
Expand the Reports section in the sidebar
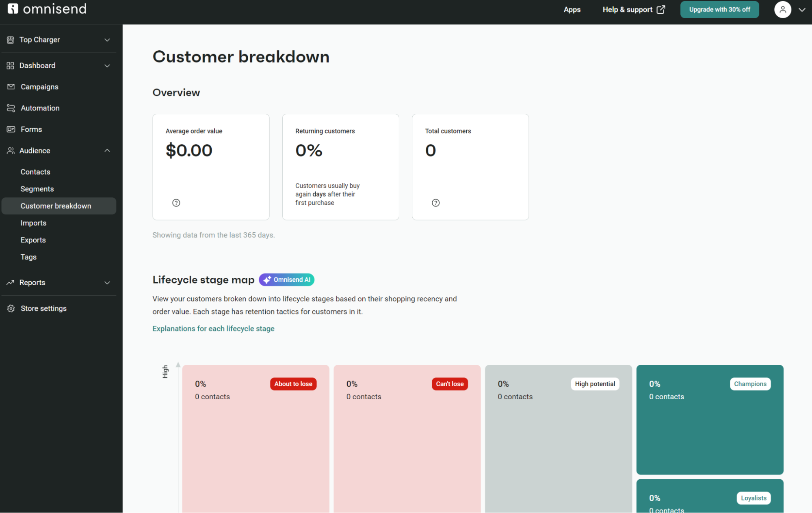107,282
